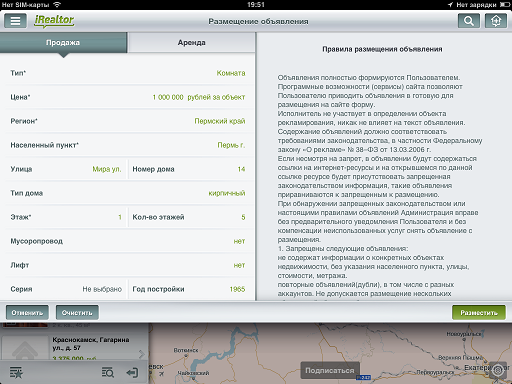Toggle the Мусоропровод value нет

pos(239,241)
